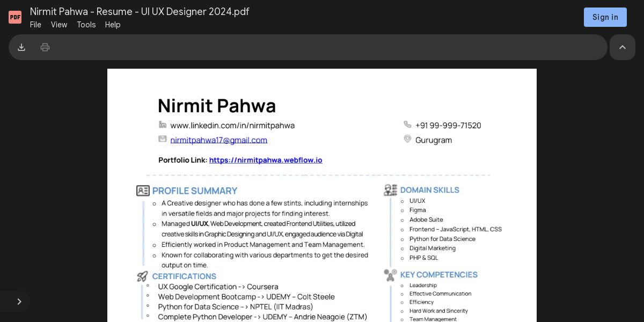Click the Sign in button
644x322 pixels.
pos(605,17)
